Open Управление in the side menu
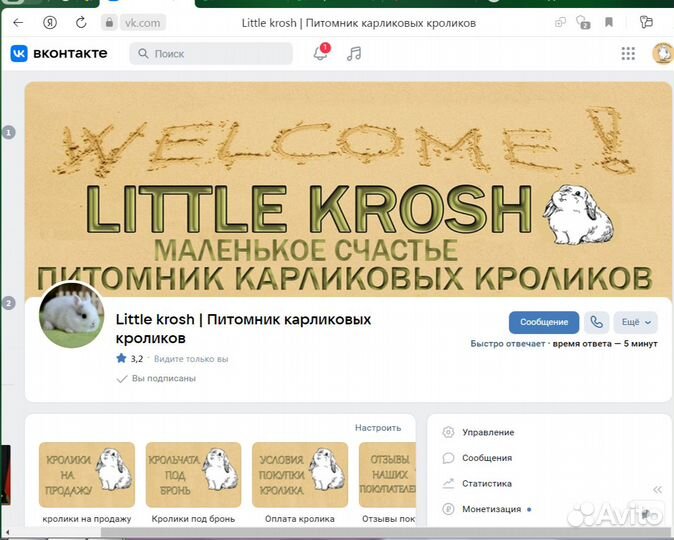The height and width of the screenshot is (540, 674). point(488,433)
